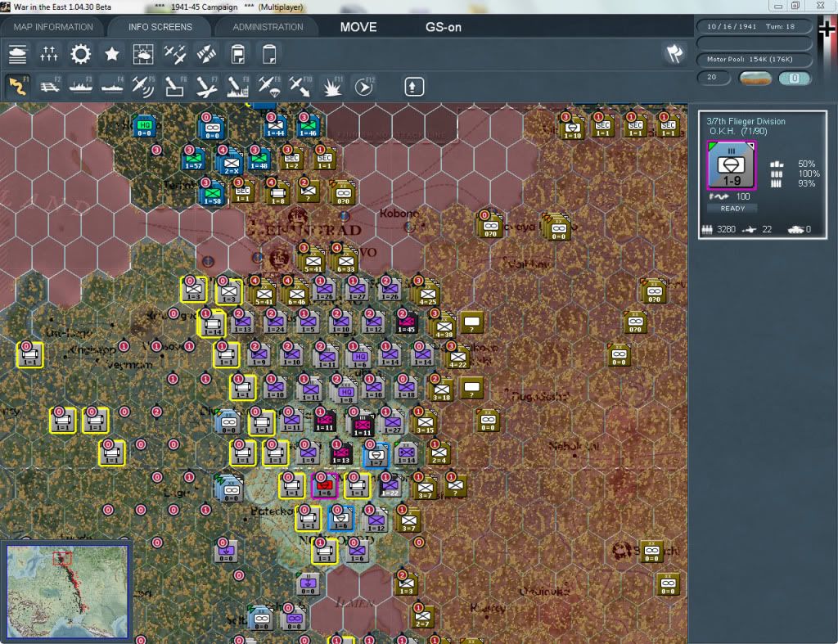Select the F9 air transport parachute mode
The height and width of the screenshot is (644, 838).
coord(268,86)
